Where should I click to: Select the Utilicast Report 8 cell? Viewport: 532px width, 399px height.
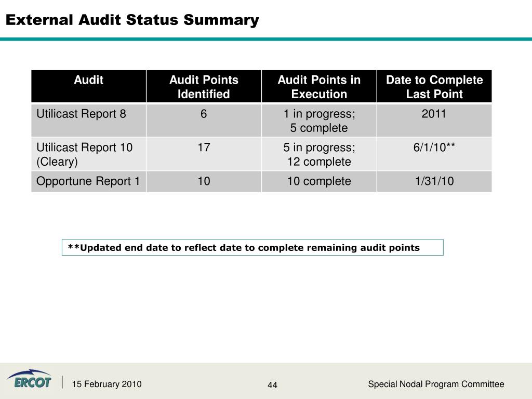[88, 120]
